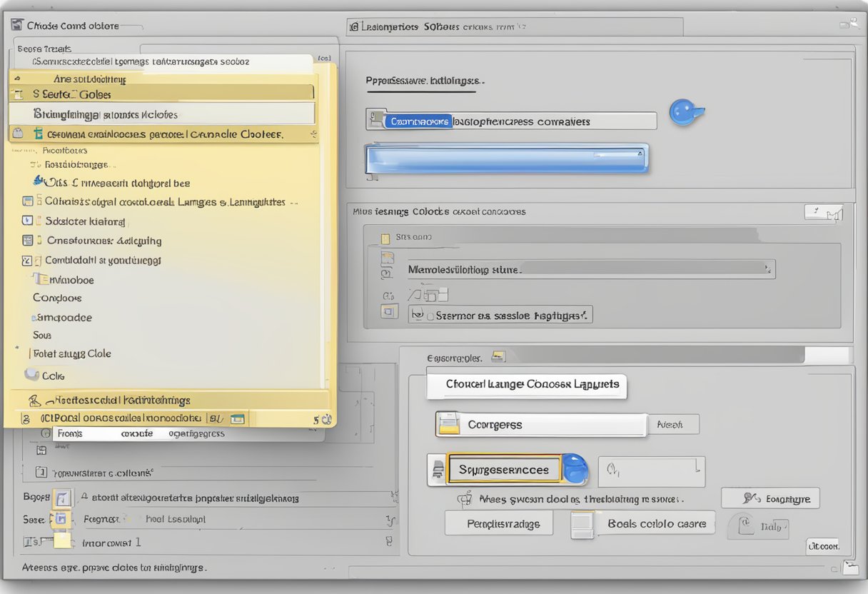Click the key icon on the Eoaghgre button
The width and height of the screenshot is (868, 594).
coord(750,498)
